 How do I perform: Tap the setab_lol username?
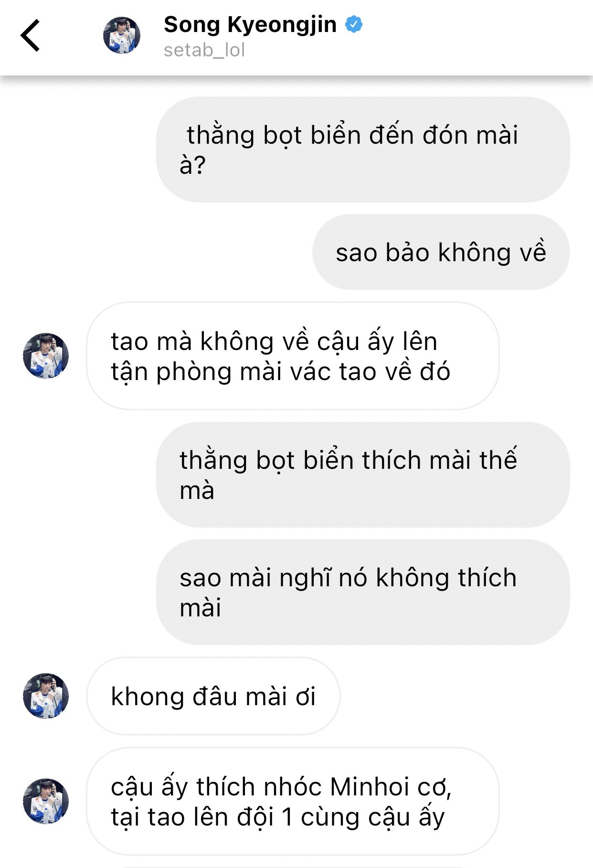(204, 50)
